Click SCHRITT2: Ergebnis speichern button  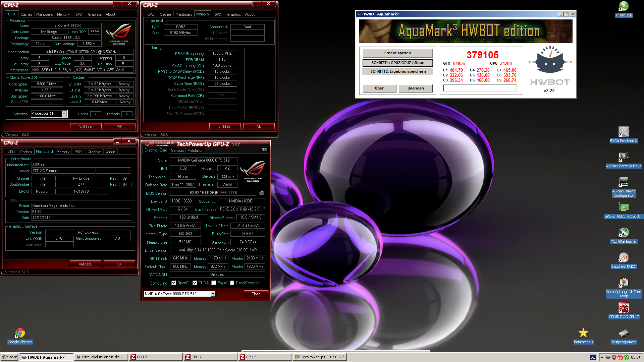coord(397,71)
